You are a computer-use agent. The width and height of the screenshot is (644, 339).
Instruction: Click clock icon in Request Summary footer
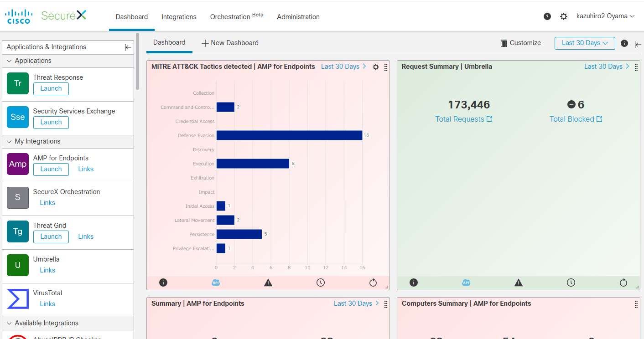tap(571, 282)
